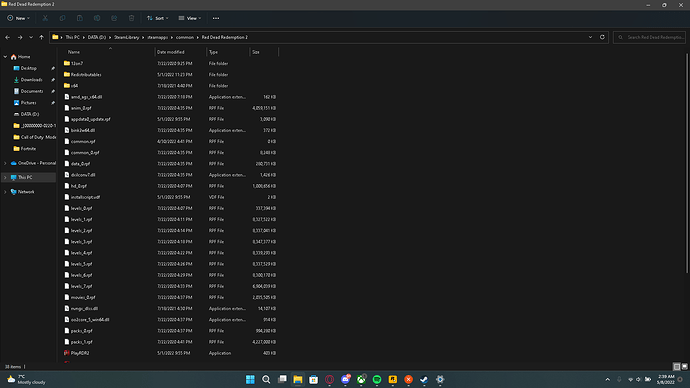Click the Delete trash icon in toolbar

[131, 18]
